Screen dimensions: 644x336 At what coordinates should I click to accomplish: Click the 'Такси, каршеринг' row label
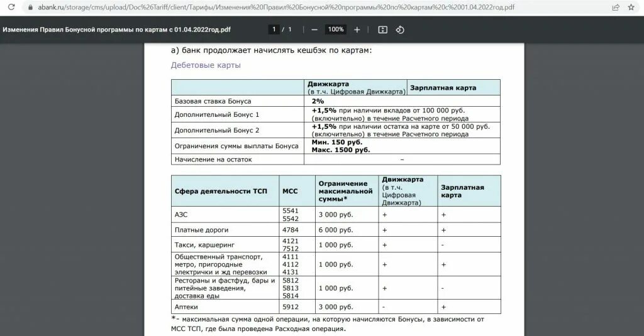pyautogui.click(x=204, y=245)
